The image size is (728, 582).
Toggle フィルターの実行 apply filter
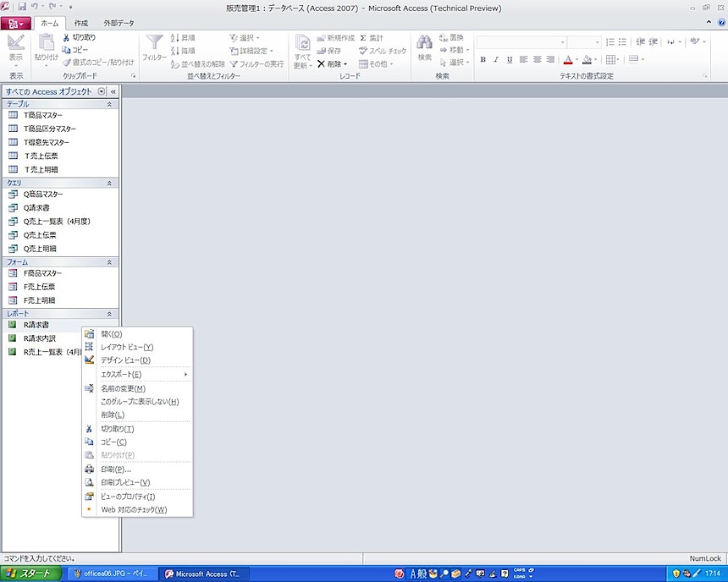(x=256, y=63)
